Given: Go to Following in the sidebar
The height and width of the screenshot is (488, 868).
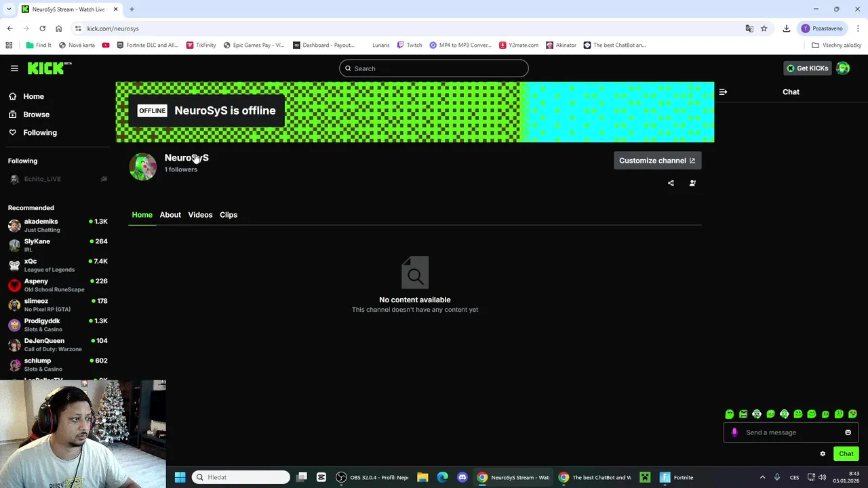Looking at the screenshot, I should [33, 133].
